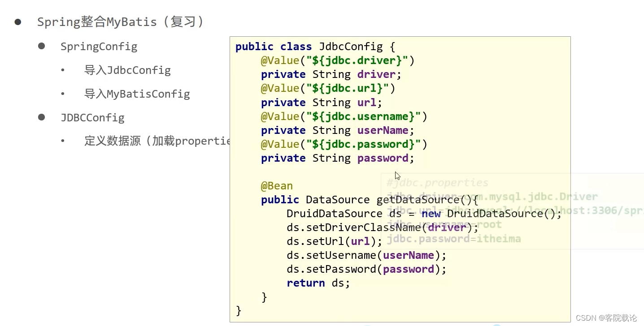Select the 'JDBCConfig' bullet text
Viewport: 644px width, 326px height.
(x=92, y=118)
